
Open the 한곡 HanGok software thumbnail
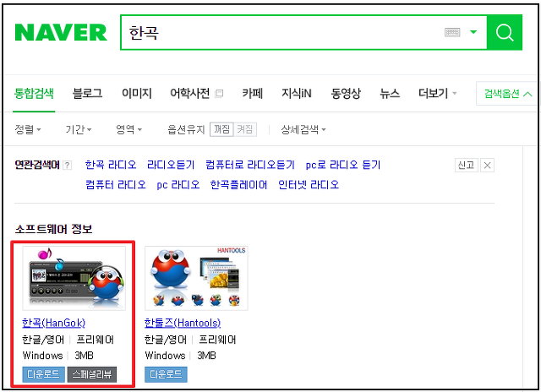point(74,278)
